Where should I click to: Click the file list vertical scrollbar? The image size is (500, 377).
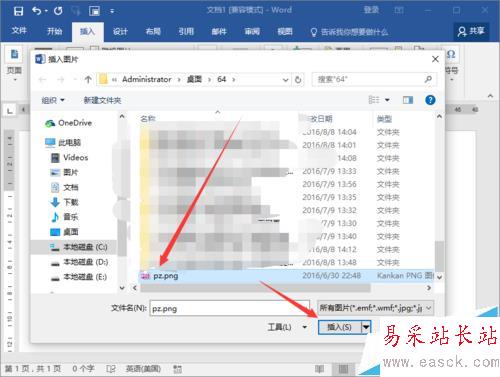pyautogui.click(x=439, y=257)
